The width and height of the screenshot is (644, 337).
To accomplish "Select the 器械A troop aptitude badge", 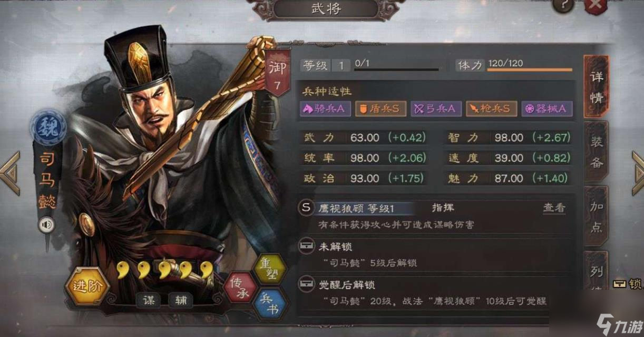I will [x=547, y=108].
